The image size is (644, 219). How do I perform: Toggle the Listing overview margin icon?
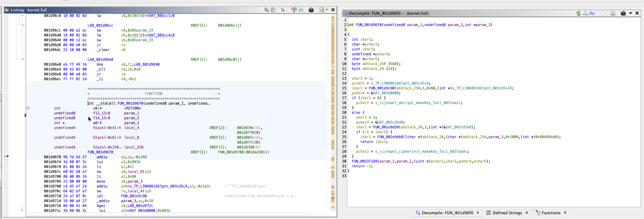pyautogui.click(x=322, y=10)
